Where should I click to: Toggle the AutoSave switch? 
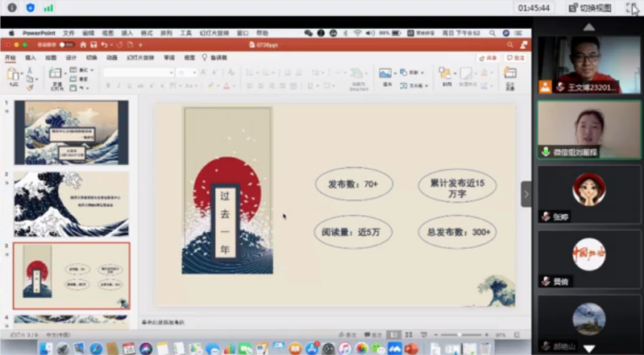click(x=66, y=45)
